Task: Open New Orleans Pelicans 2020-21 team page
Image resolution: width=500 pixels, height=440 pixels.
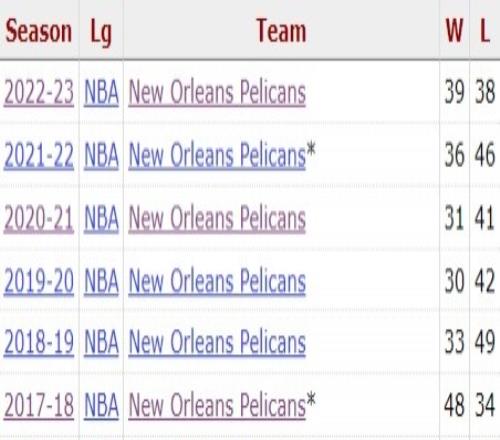Action: [217, 218]
